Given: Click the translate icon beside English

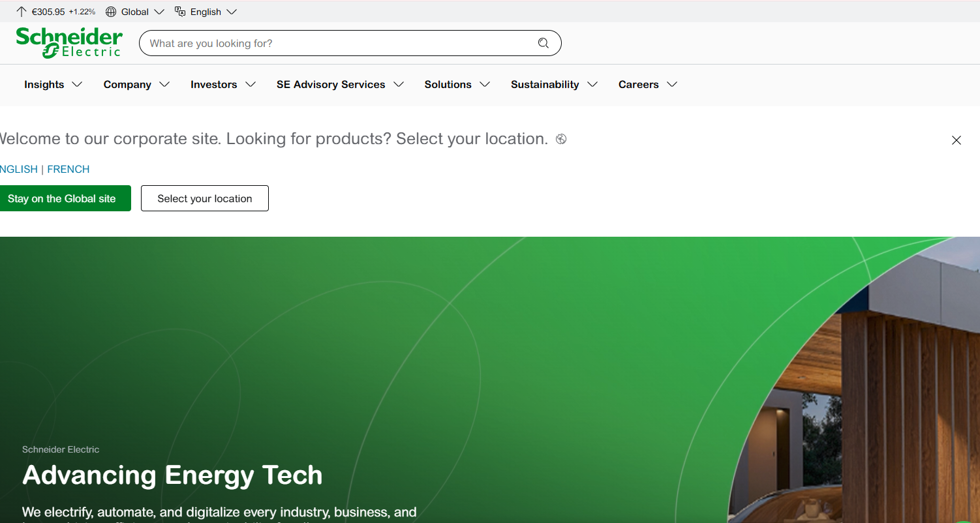Looking at the screenshot, I should tap(180, 12).
